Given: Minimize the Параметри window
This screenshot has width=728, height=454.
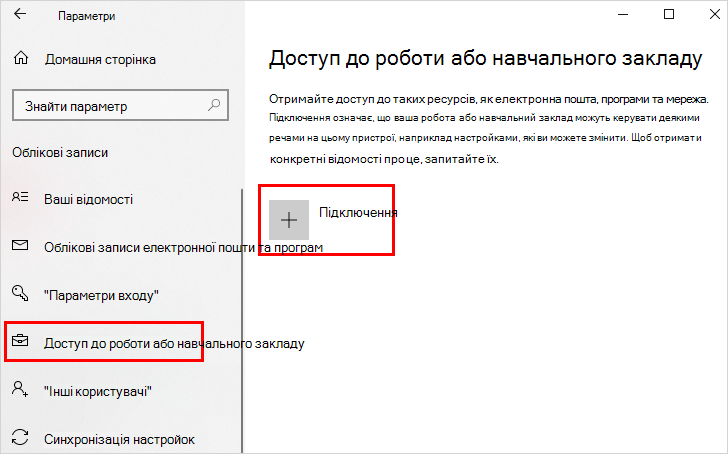Looking at the screenshot, I should [623, 14].
